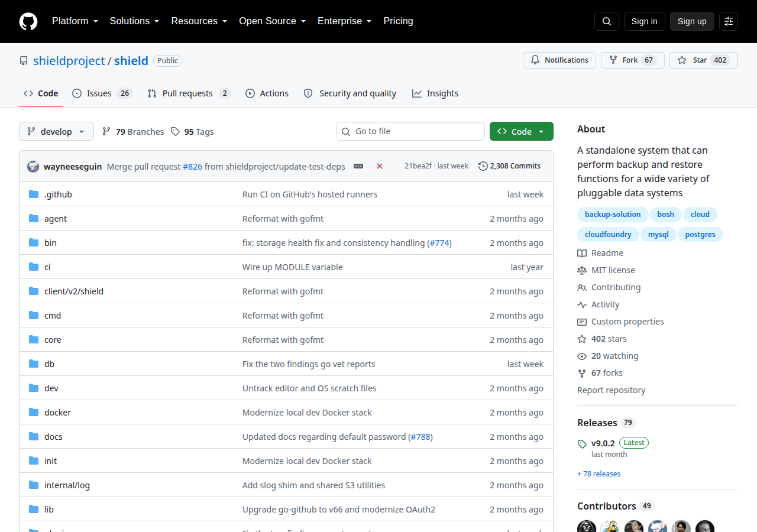Click the .github folder icon
Screen dimensions: 757x532
(34, 194)
